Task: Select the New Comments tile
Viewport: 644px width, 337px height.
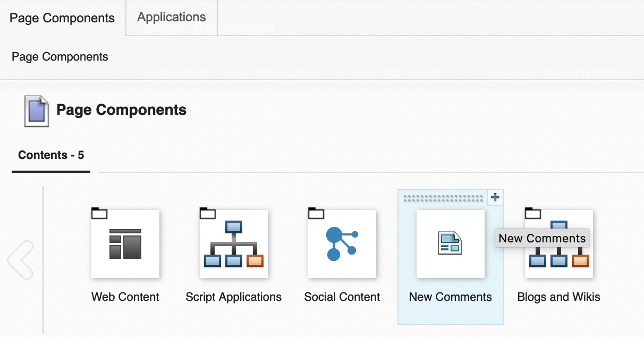Action: click(450, 257)
